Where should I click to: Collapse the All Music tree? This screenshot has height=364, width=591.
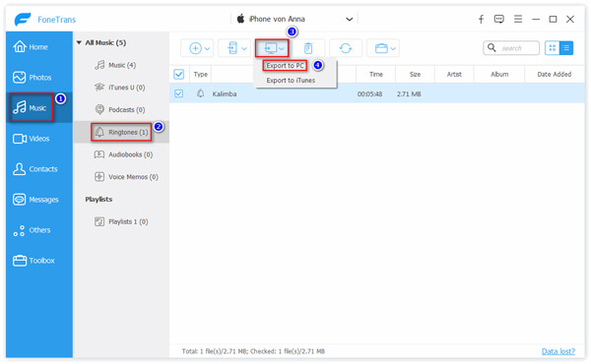79,43
